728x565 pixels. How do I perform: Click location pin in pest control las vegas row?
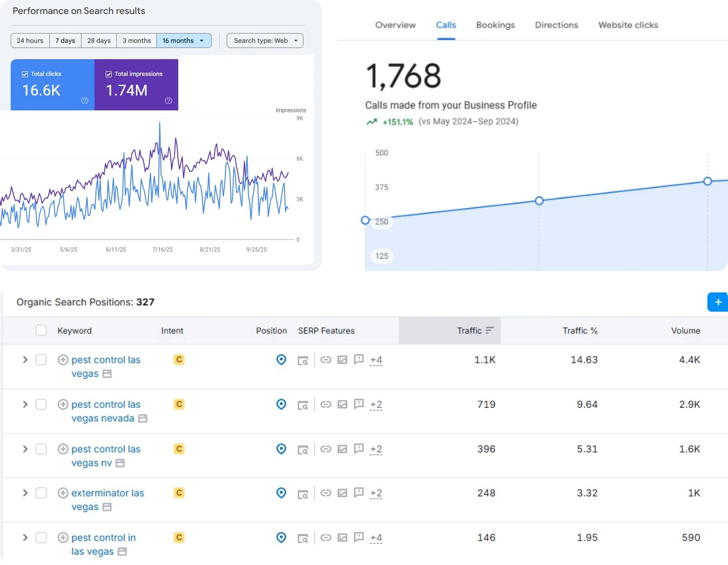pyautogui.click(x=281, y=360)
